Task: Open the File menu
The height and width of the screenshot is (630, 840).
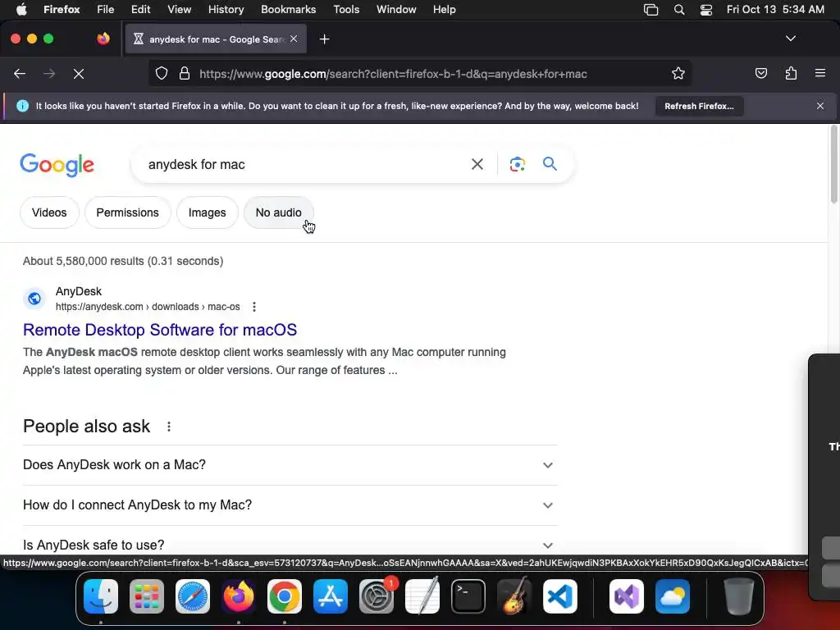Action: point(105,10)
